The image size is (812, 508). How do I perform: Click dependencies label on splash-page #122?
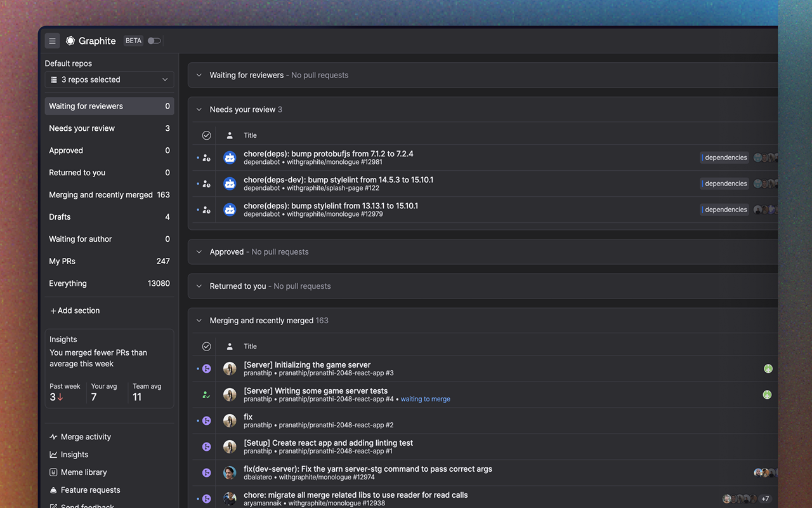tap(724, 184)
